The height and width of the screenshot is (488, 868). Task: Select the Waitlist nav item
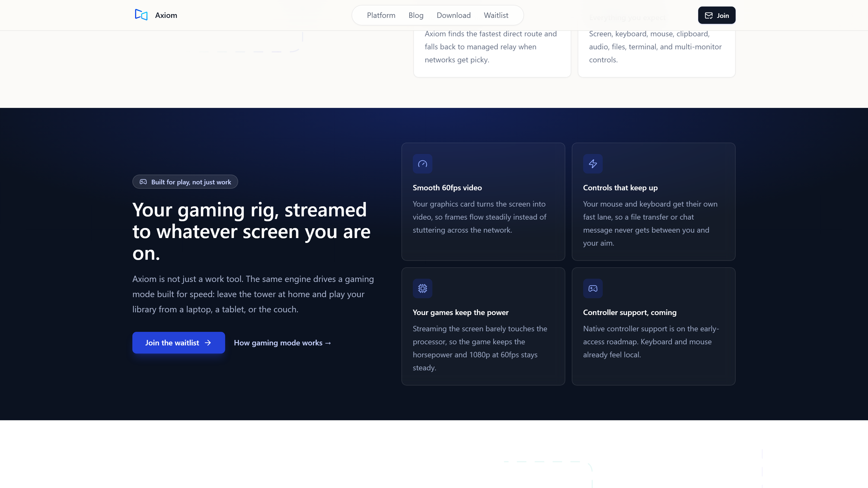[x=496, y=15]
